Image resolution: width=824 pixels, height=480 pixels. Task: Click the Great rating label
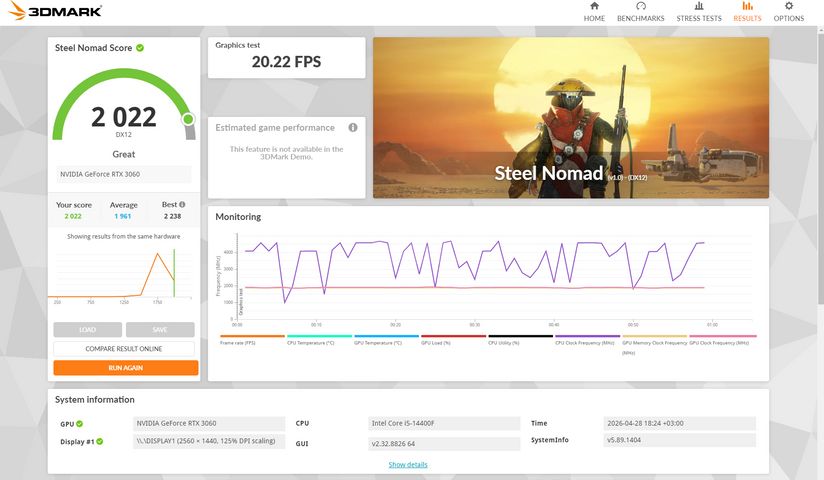(x=123, y=154)
